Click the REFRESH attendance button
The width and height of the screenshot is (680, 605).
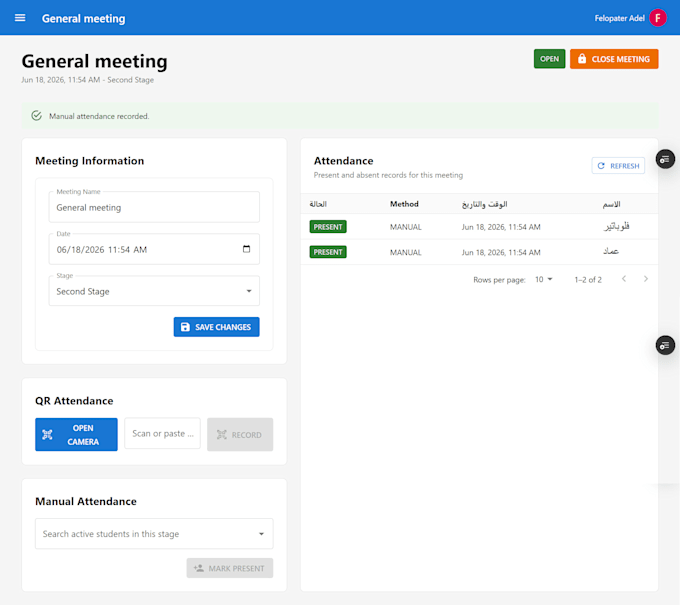coord(618,166)
